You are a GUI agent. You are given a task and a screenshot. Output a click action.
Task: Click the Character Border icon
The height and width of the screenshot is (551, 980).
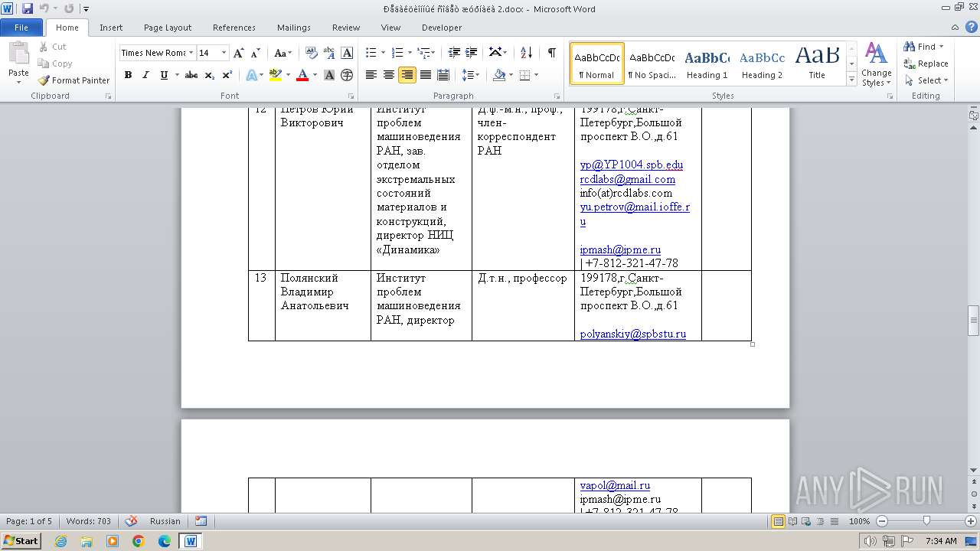point(347,53)
